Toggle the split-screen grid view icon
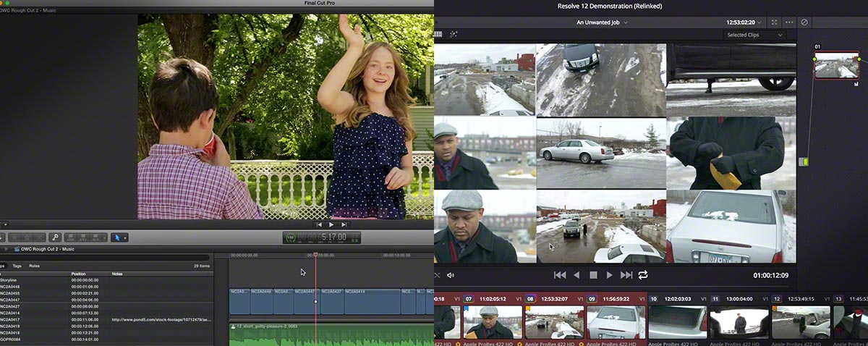Screen dimensions: 868x346 tap(438, 34)
